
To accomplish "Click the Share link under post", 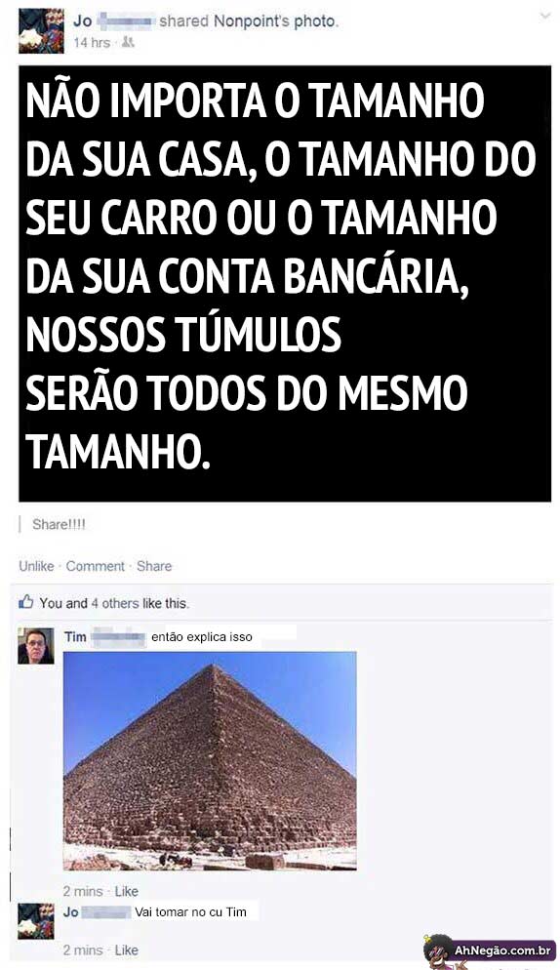I will click(154, 566).
